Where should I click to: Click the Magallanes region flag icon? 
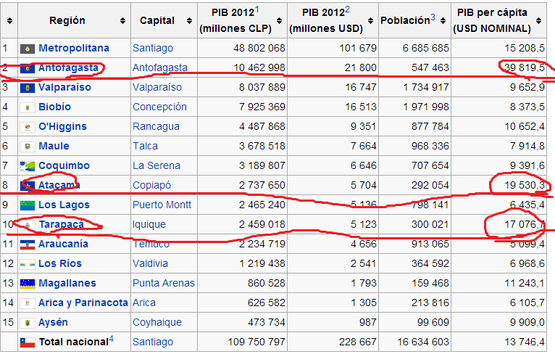27,283
